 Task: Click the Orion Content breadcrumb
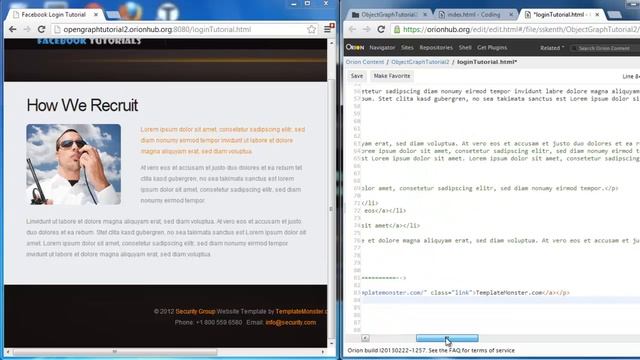pyautogui.click(x=365, y=62)
